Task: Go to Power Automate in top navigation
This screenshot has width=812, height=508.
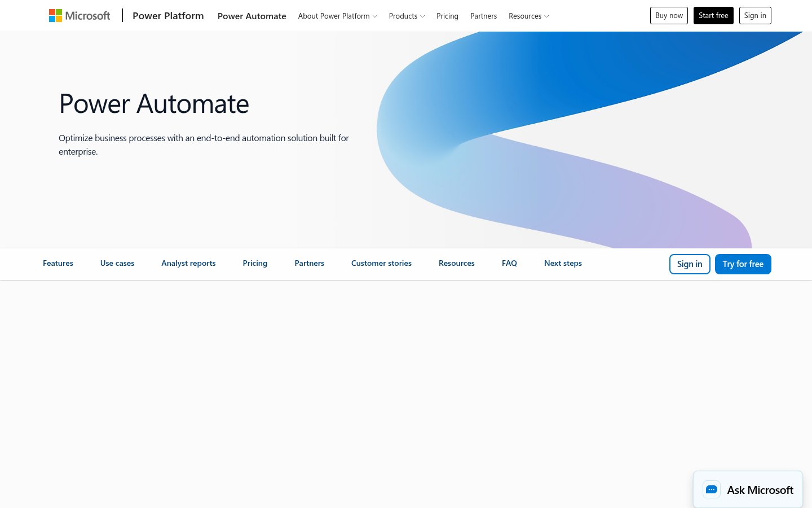Action: [x=252, y=16]
